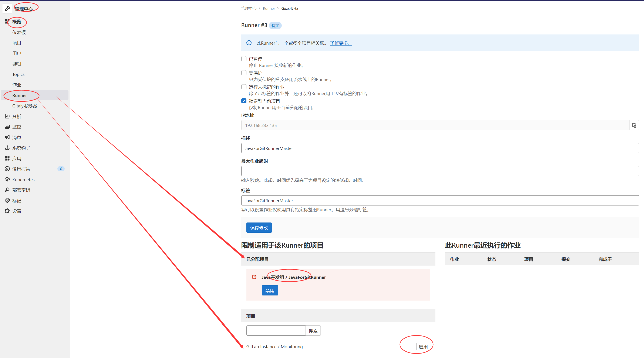The image size is (644, 358).
Task: Open 分析 sidebar section
Action: click(17, 116)
